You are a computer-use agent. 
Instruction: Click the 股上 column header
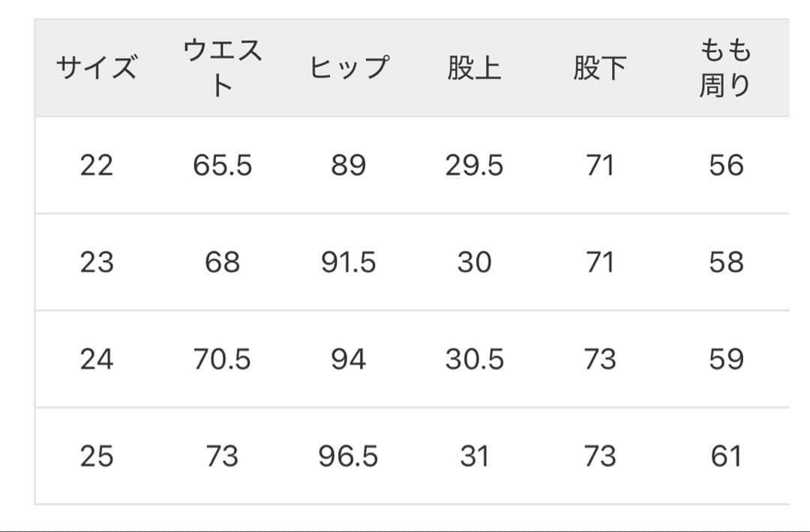pyautogui.click(x=474, y=68)
